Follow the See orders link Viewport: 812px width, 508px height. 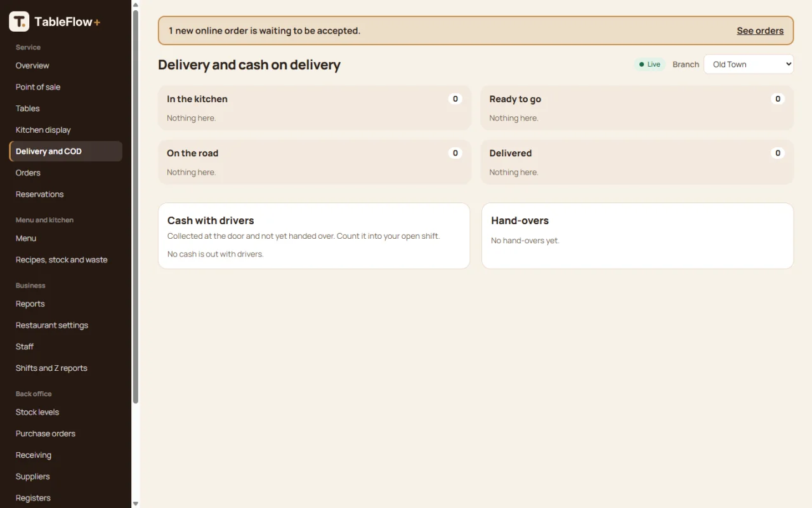click(x=760, y=30)
